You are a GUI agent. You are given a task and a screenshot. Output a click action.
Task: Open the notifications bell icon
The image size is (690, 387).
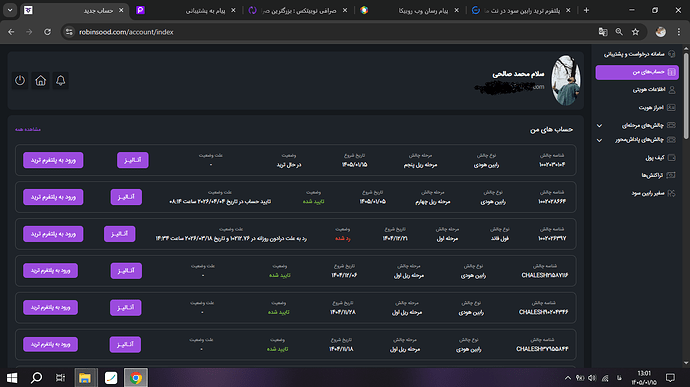click(61, 81)
